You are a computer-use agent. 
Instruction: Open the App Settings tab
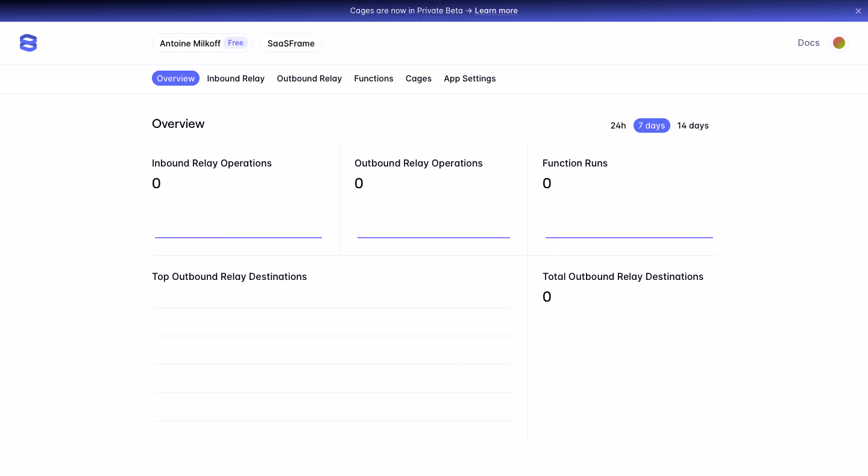click(470, 78)
